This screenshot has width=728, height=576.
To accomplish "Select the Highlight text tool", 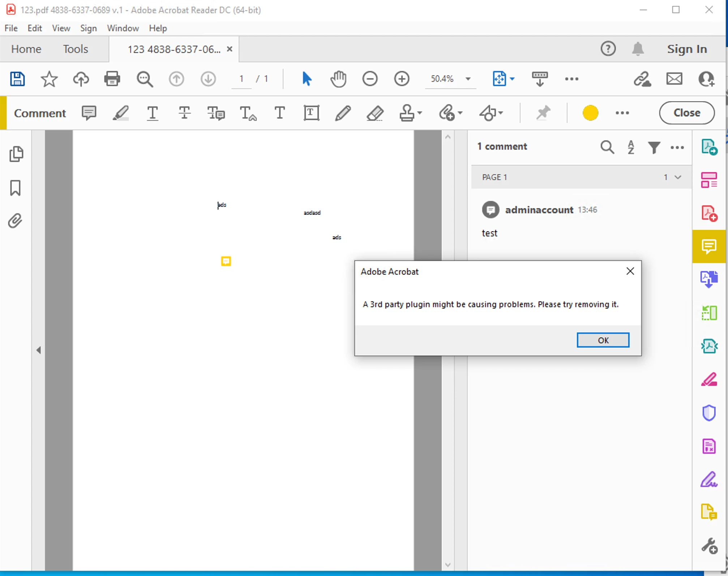I will (120, 113).
